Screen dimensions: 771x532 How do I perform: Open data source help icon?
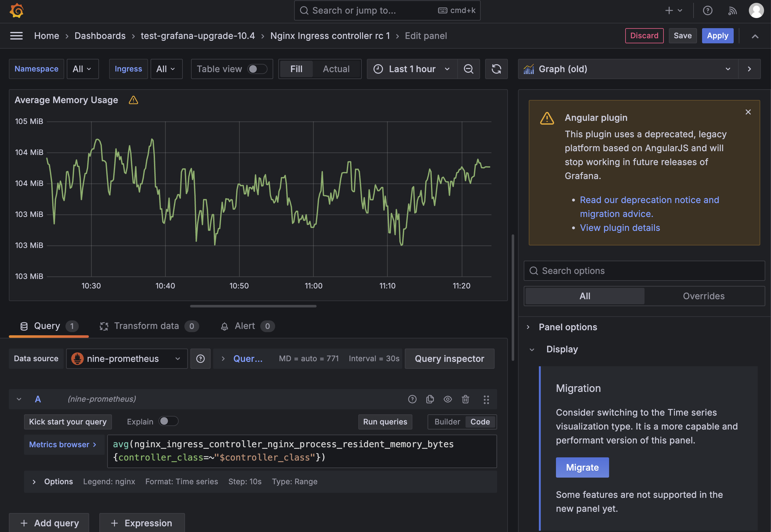[x=200, y=359]
